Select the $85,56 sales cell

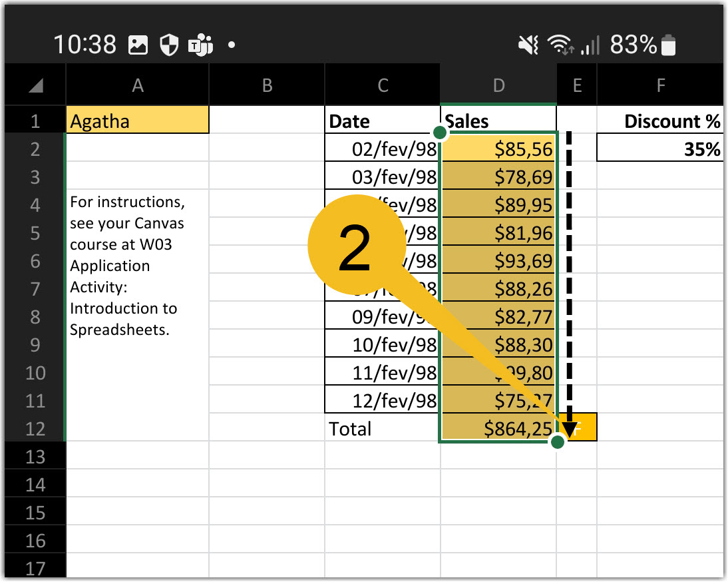coord(498,148)
